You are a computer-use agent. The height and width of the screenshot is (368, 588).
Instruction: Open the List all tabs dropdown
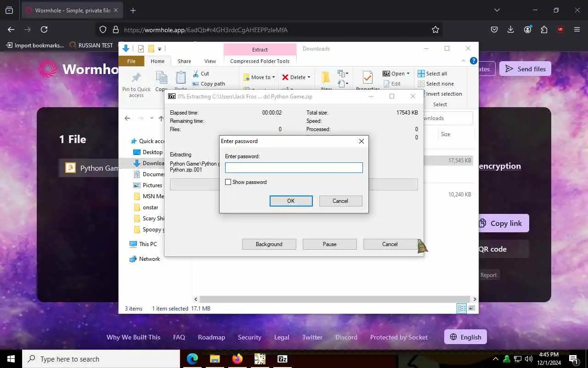click(497, 10)
